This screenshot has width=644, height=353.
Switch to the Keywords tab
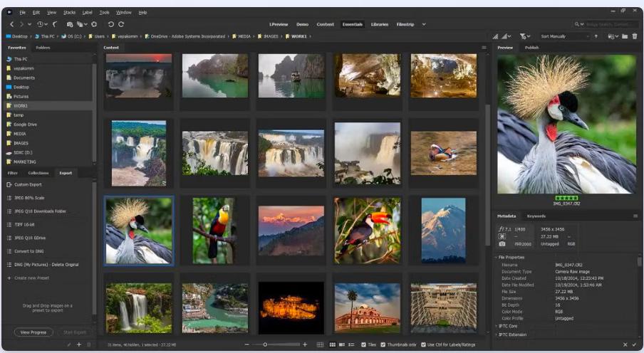pyautogui.click(x=536, y=216)
